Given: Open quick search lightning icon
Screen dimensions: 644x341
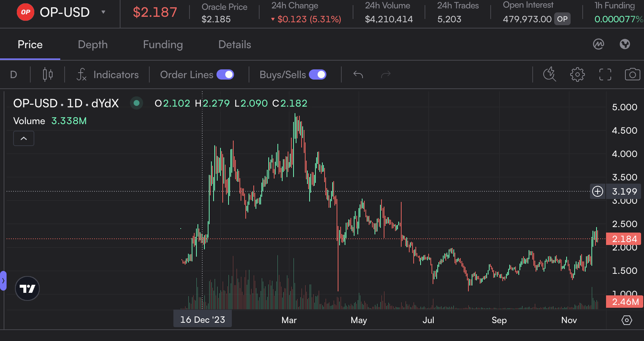Looking at the screenshot, I should [549, 74].
